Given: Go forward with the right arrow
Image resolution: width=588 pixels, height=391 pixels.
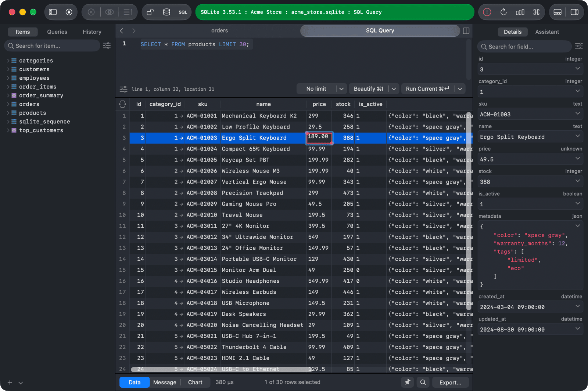Looking at the screenshot, I should pos(134,31).
